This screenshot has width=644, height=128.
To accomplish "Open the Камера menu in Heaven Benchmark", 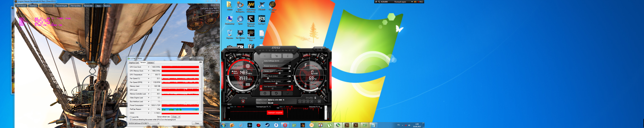I will 33,6.
